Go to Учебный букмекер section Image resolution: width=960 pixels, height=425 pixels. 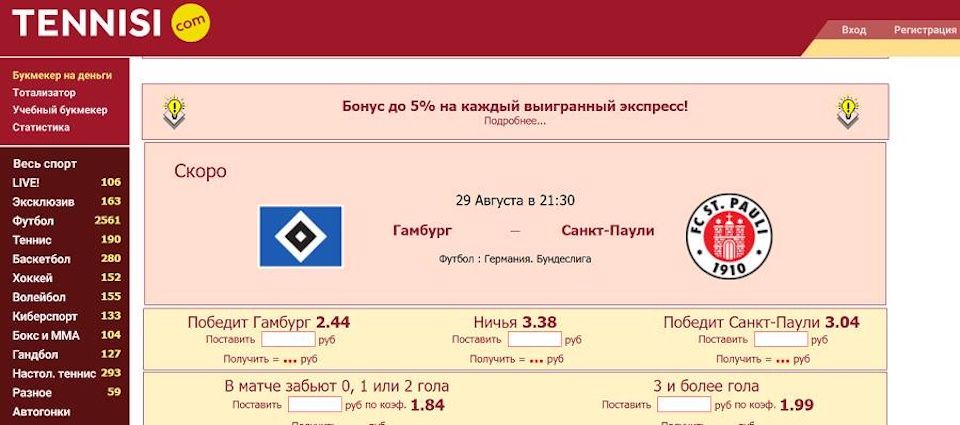pos(60,110)
